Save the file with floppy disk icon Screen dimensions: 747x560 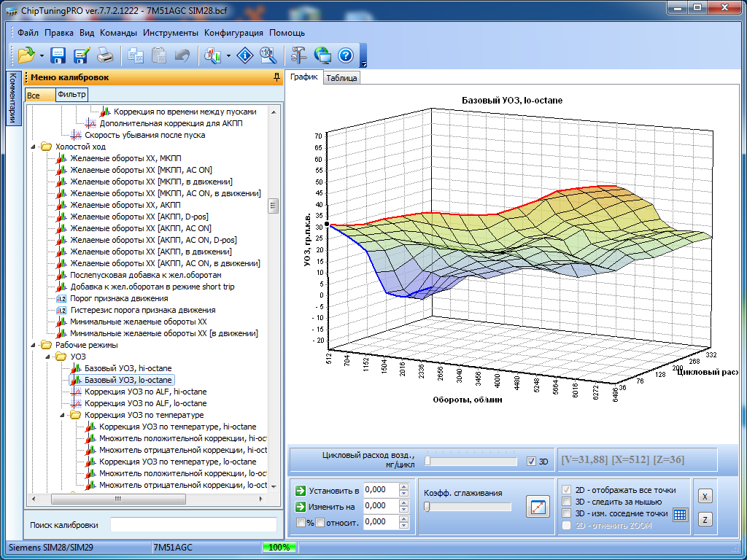pyautogui.click(x=58, y=55)
